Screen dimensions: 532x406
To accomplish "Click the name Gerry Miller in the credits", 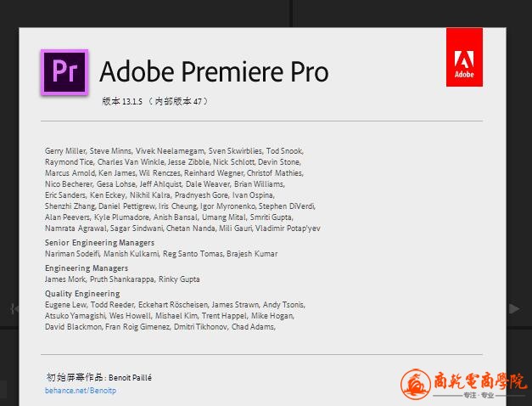I will (x=64, y=150).
